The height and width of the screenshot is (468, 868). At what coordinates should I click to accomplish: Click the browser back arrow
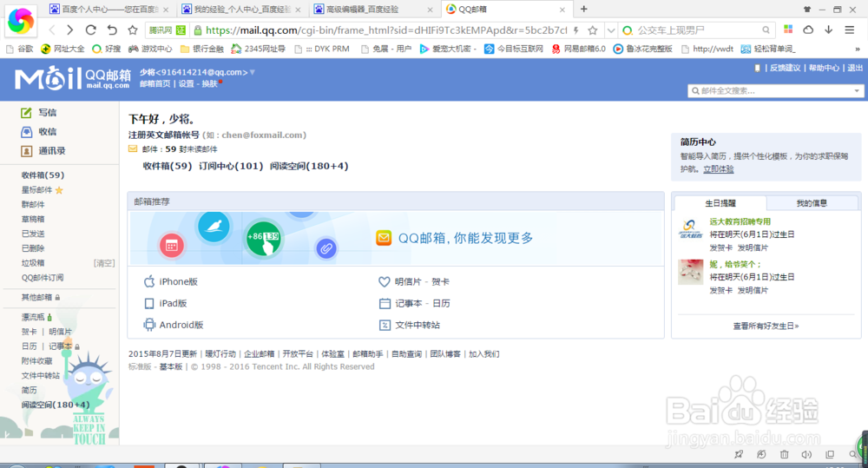(x=52, y=30)
